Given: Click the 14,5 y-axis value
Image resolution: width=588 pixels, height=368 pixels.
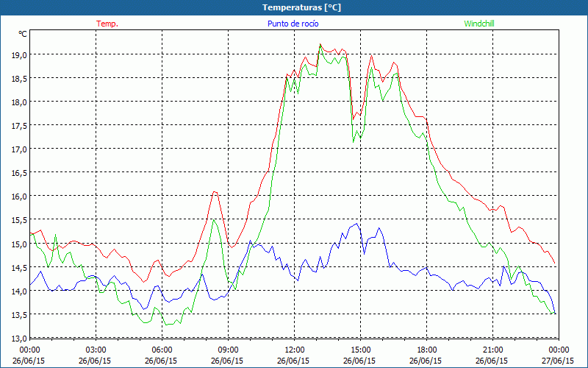Looking at the screenshot, I should pyautogui.click(x=19, y=267).
